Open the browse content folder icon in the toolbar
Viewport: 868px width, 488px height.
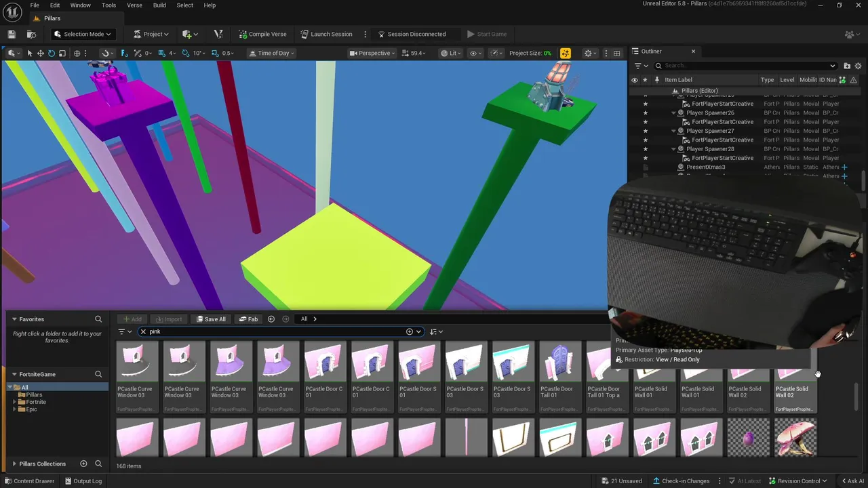click(x=31, y=34)
